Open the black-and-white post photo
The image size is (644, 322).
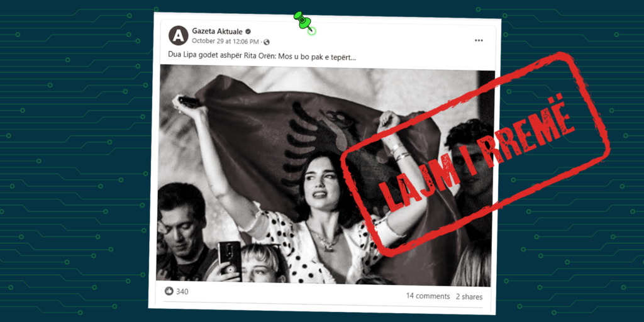[x=325, y=175]
